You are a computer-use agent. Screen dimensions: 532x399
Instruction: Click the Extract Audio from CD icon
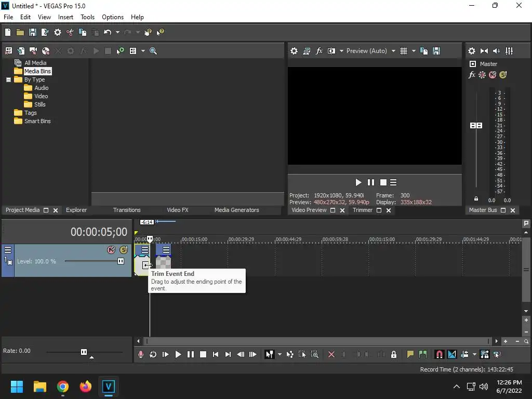pyautogui.click(x=46, y=51)
